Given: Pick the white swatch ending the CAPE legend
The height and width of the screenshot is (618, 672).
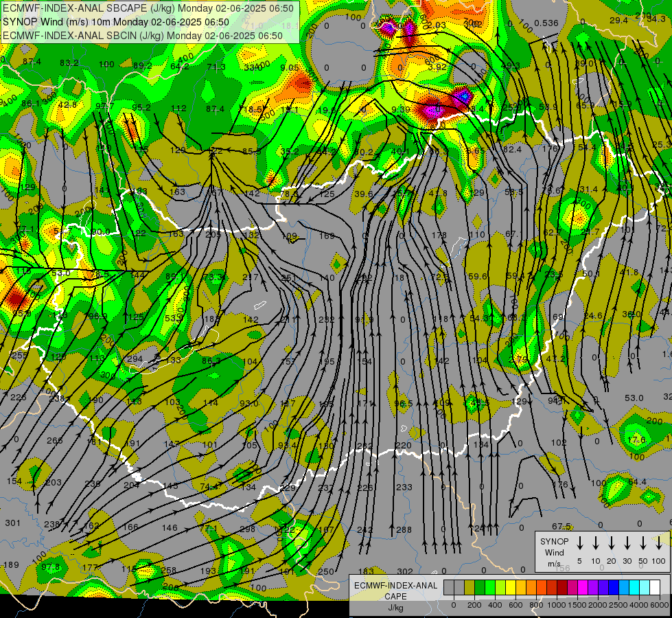Looking at the screenshot, I should pos(654,587).
